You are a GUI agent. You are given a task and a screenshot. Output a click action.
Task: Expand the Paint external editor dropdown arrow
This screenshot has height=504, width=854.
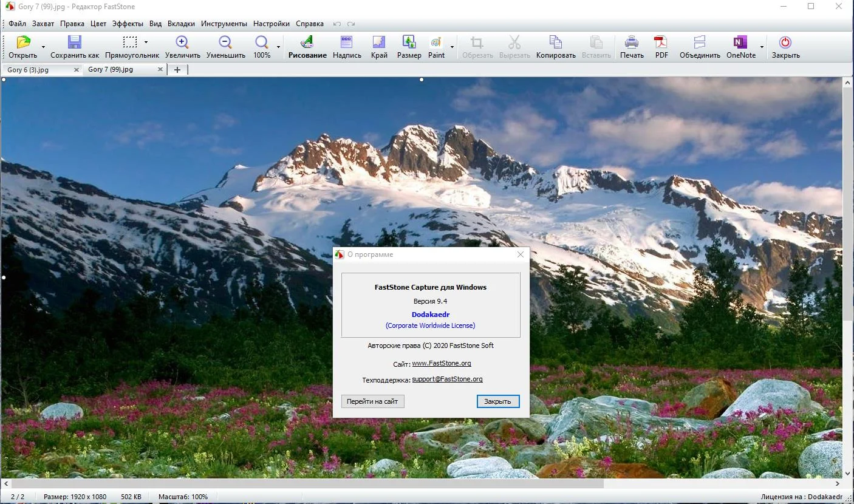click(x=452, y=47)
